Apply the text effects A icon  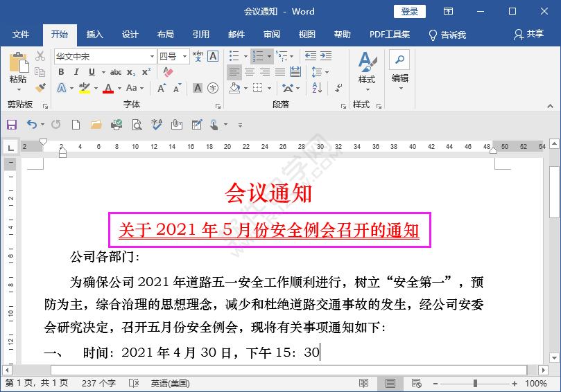point(62,87)
